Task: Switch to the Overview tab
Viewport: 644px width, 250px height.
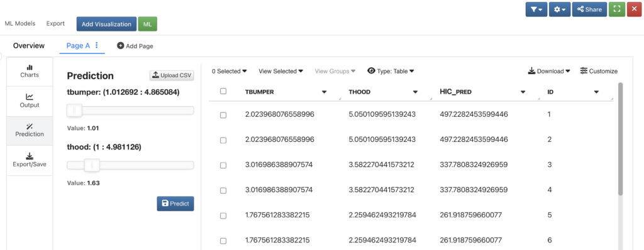Action: tap(29, 46)
